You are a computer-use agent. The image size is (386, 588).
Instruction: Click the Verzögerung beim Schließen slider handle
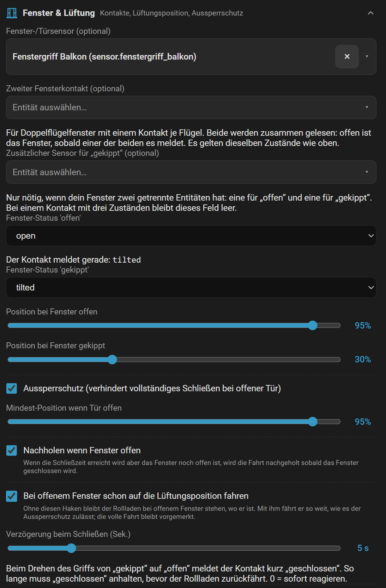click(71, 548)
